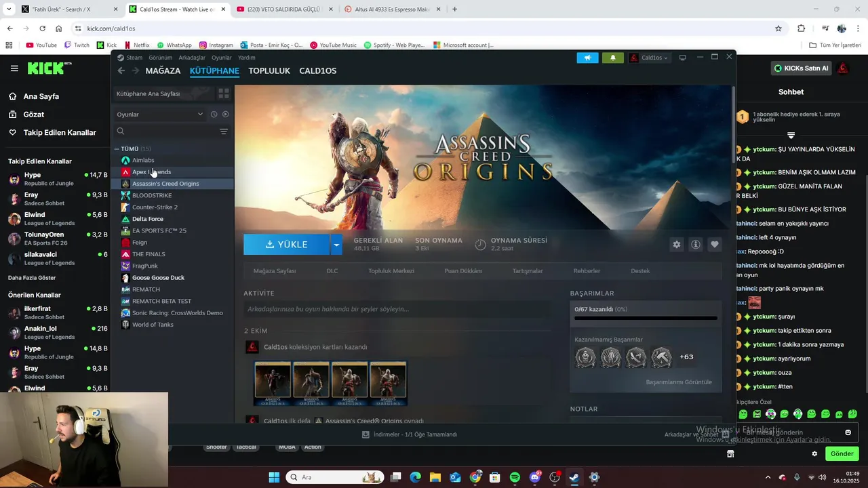This screenshot has height=488, width=868.
Task: Click Gönder chat send button
Action: (x=842, y=453)
